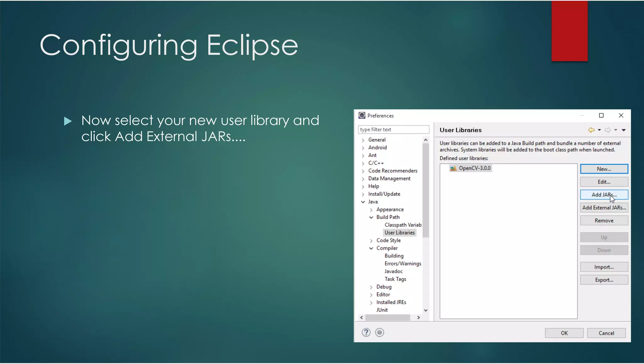Click the Eclipse Preferences window icon
The width and height of the screenshot is (644, 364).
click(x=362, y=115)
